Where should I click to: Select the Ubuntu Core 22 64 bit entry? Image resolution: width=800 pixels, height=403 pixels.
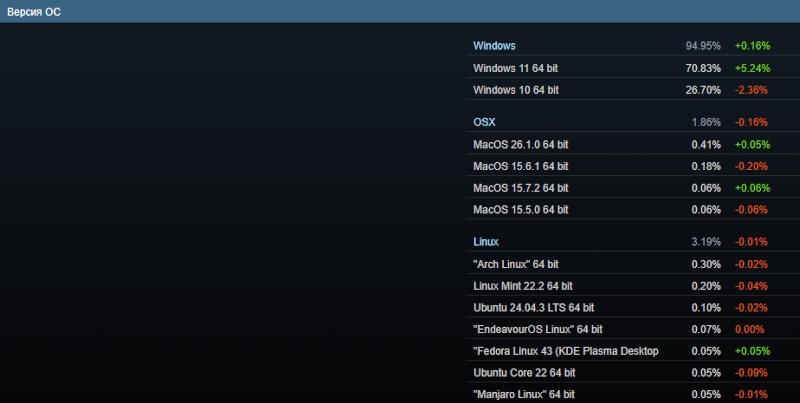(516, 373)
